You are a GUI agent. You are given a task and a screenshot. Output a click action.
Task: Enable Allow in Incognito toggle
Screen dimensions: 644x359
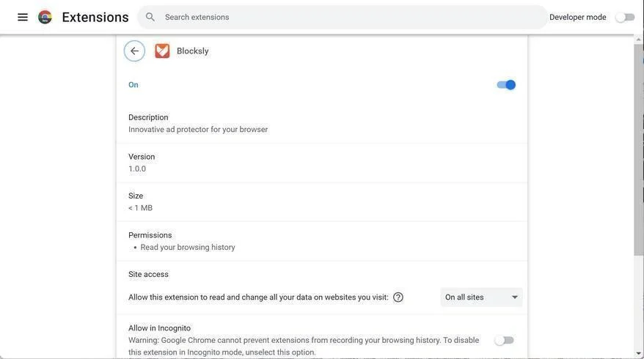click(505, 340)
